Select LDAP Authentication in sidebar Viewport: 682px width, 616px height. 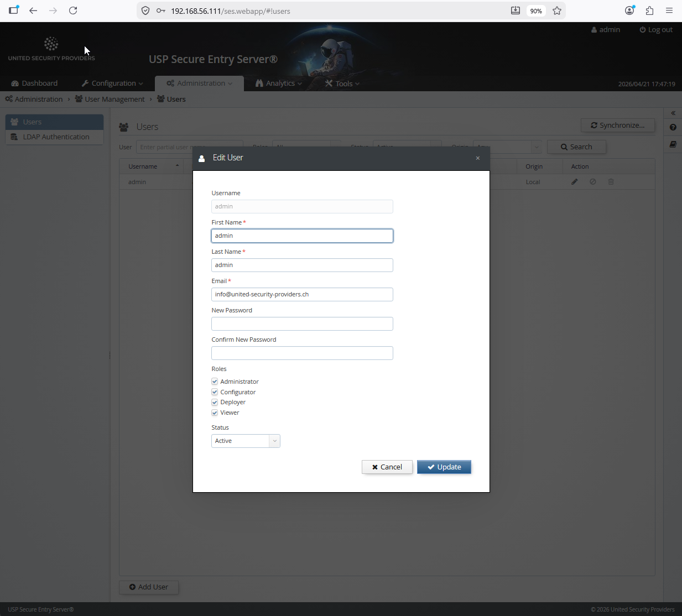point(55,137)
